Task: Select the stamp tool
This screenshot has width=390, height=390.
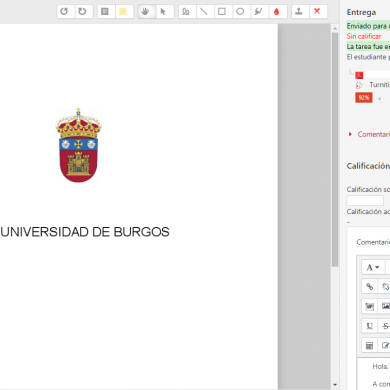Action: tap(299, 12)
